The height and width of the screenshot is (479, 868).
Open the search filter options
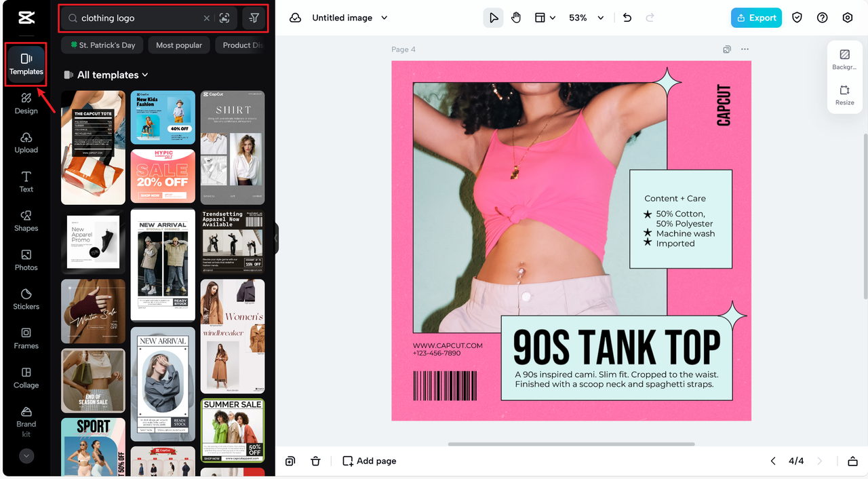point(254,18)
